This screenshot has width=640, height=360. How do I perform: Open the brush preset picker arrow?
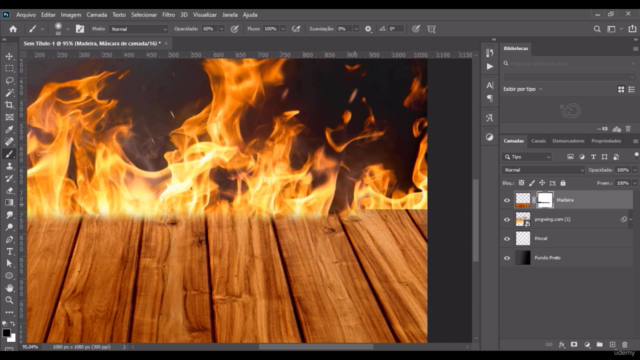click(x=68, y=29)
